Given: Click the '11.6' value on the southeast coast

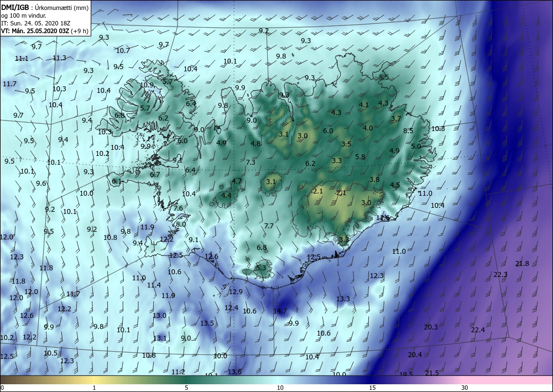Looking at the screenshot, I should [383, 218].
